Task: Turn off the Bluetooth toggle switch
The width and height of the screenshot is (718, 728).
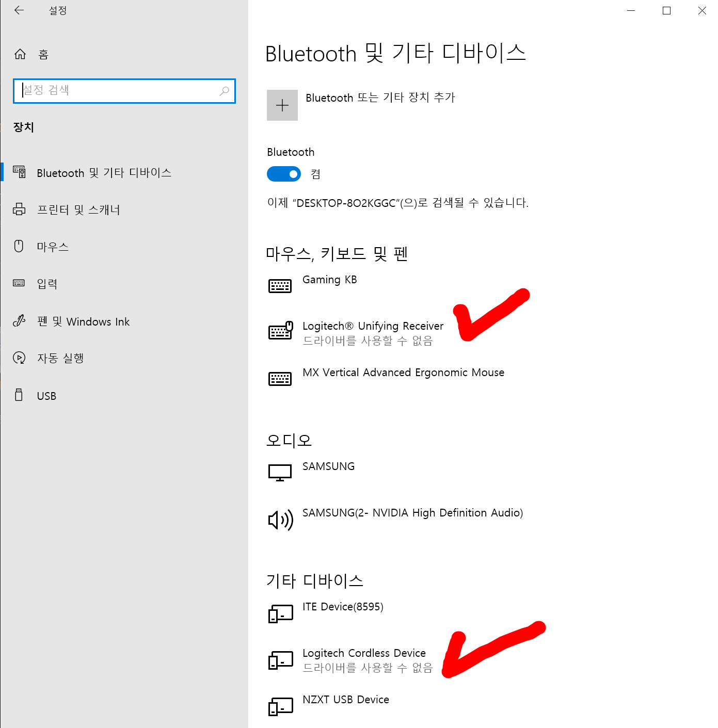Action: (x=284, y=174)
